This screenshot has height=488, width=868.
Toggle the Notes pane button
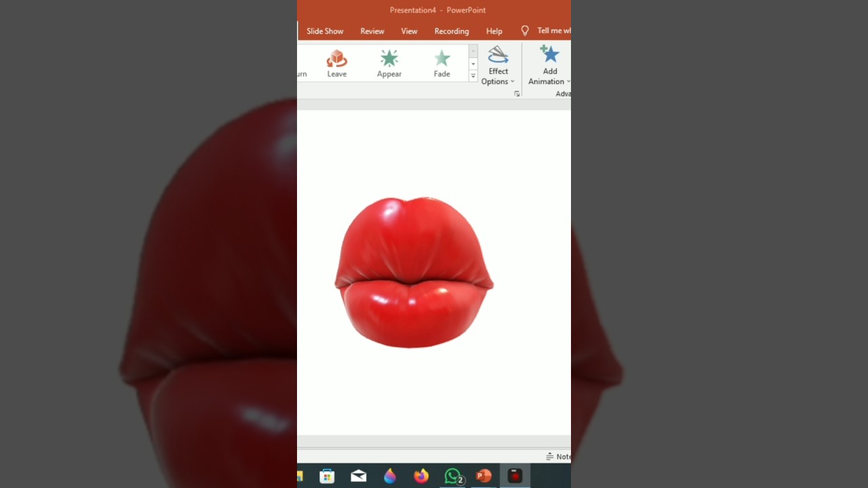(559, 457)
